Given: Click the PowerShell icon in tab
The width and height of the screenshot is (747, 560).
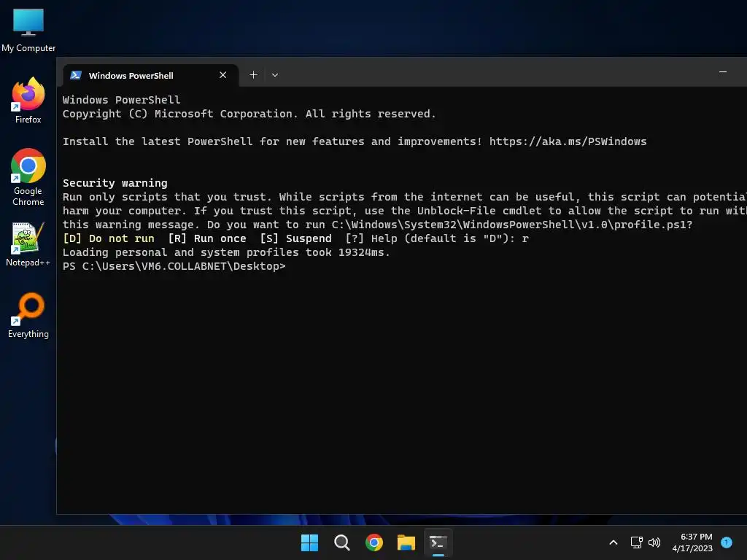Looking at the screenshot, I should (x=76, y=75).
